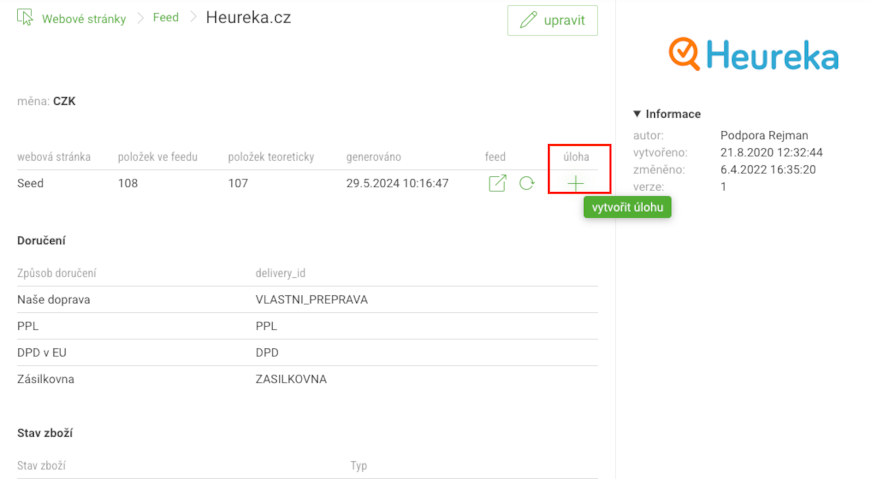Open the Webové stránky breadcrumb
This screenshot has height=479, width=871.
pyautogui.click(x=84, y=19)
